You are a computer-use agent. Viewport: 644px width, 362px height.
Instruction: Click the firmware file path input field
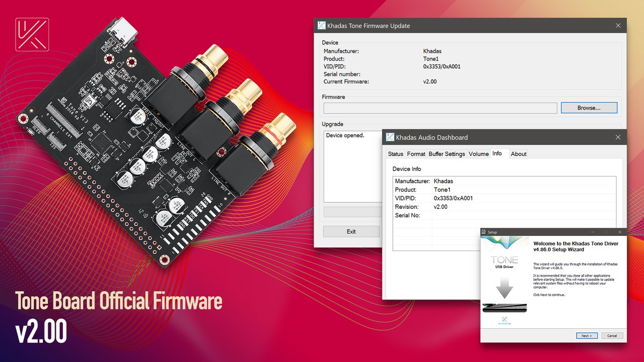click(440, 108)
